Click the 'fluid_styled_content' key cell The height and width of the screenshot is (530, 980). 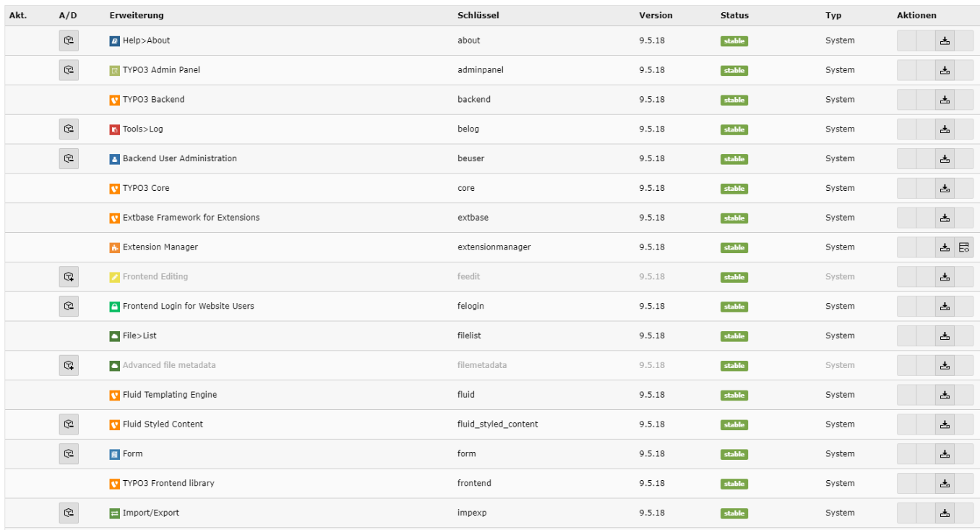point(498,424)
